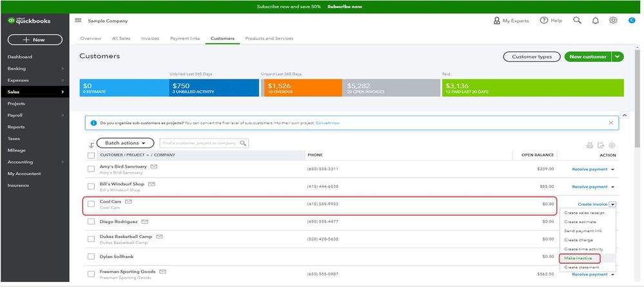Expand the Banking sidebar submenu
Image resolution: width=644 pixels, height=287 pixels.
click(x=63, y=68)
